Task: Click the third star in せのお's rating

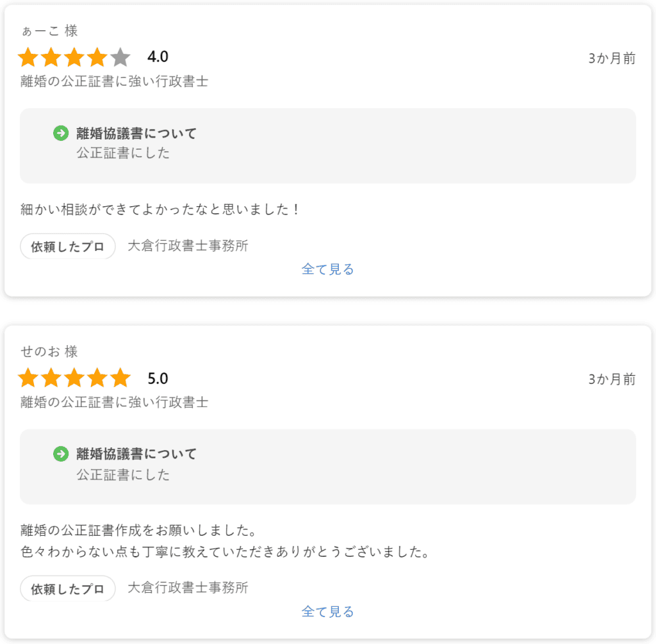Action: point(74,378)
